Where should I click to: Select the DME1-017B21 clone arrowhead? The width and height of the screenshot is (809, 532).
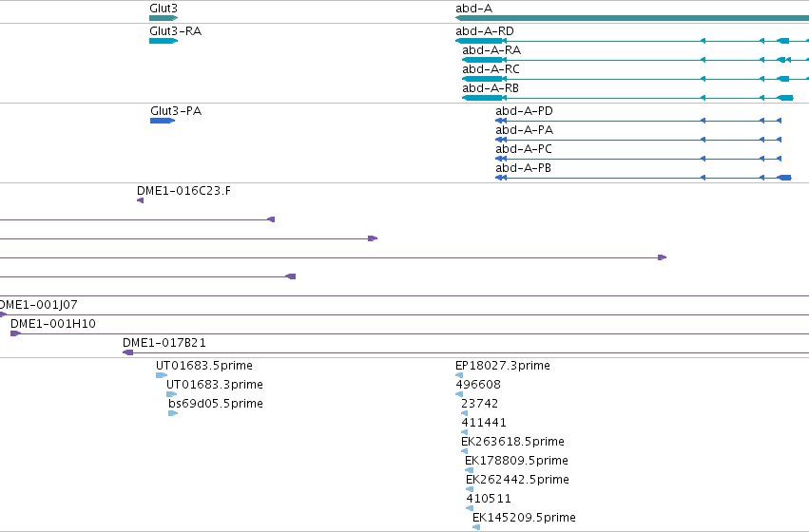click(x=128, y=352)
